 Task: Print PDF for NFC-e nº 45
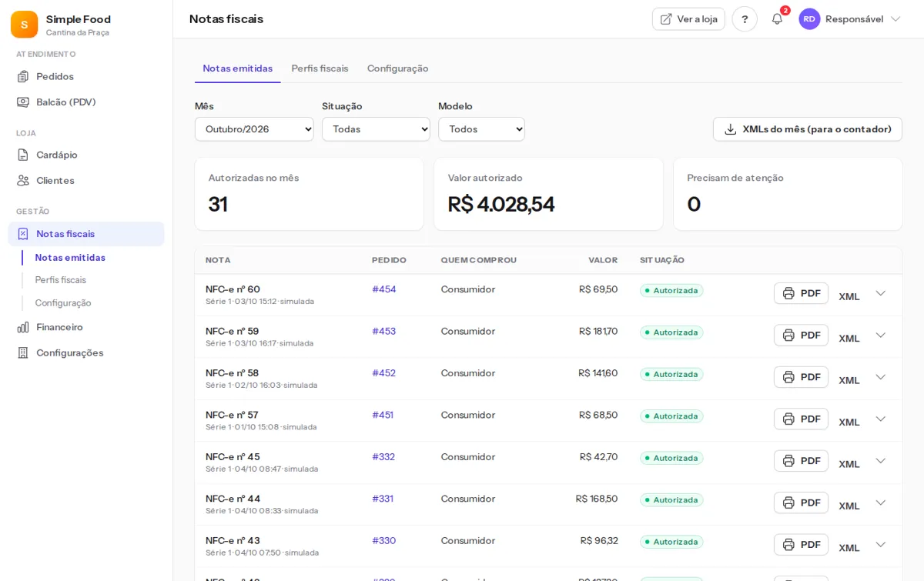(x=801, y=461)
